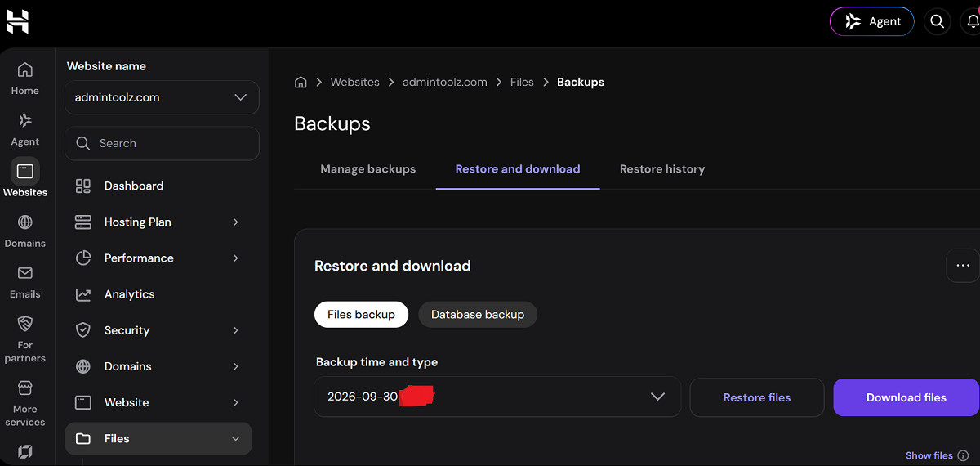This screenshot has height=466, width=980.
Task: Click the Performance gauge icon
Action: 83,258
